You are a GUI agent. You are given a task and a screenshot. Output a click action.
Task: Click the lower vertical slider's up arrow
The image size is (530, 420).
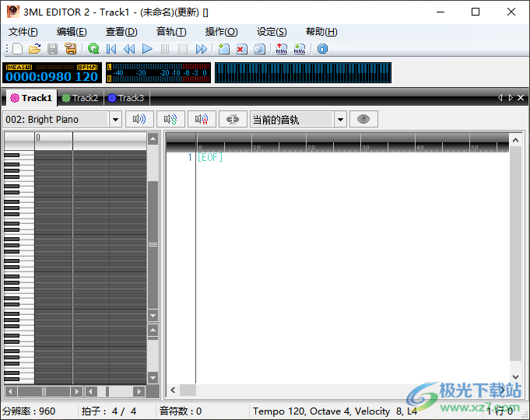click(153, 330)
